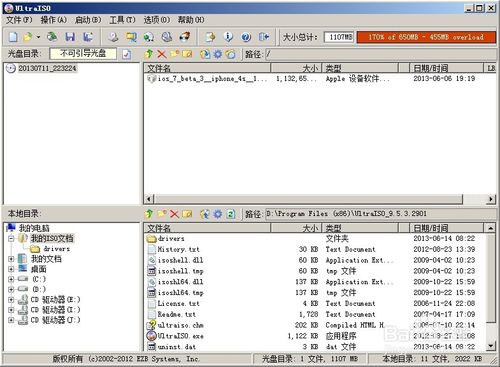Click the right scroll arrow of disc pane

pos(490,199)
